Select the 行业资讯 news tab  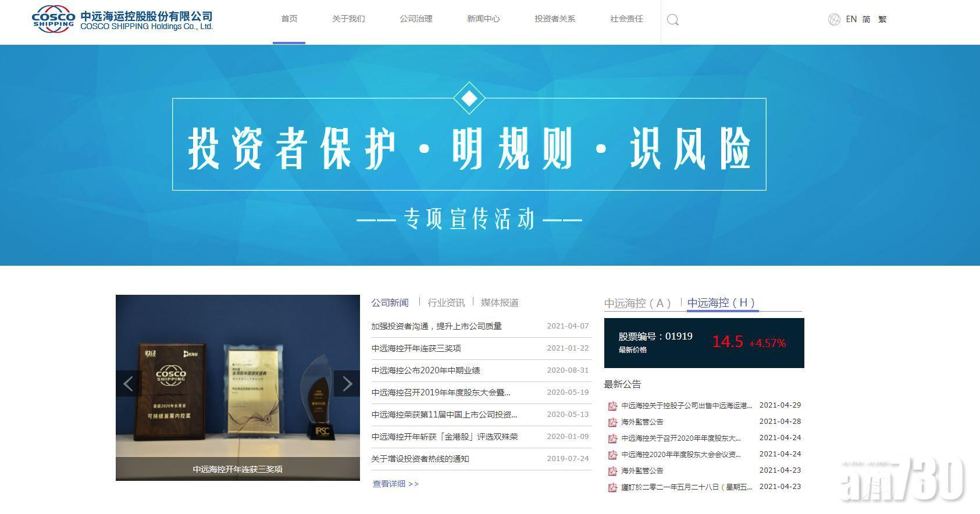coord(446,303)
